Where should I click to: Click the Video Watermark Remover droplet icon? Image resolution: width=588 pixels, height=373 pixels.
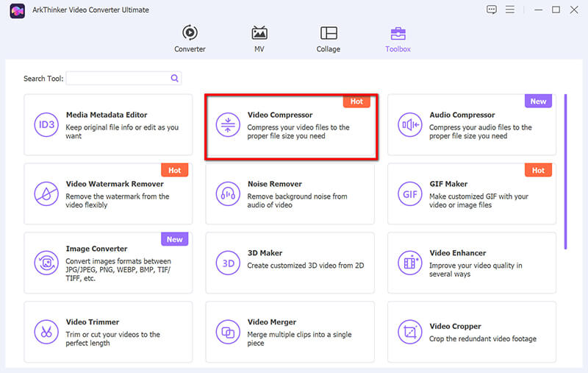pyautogui.click(x=46, y=194)
